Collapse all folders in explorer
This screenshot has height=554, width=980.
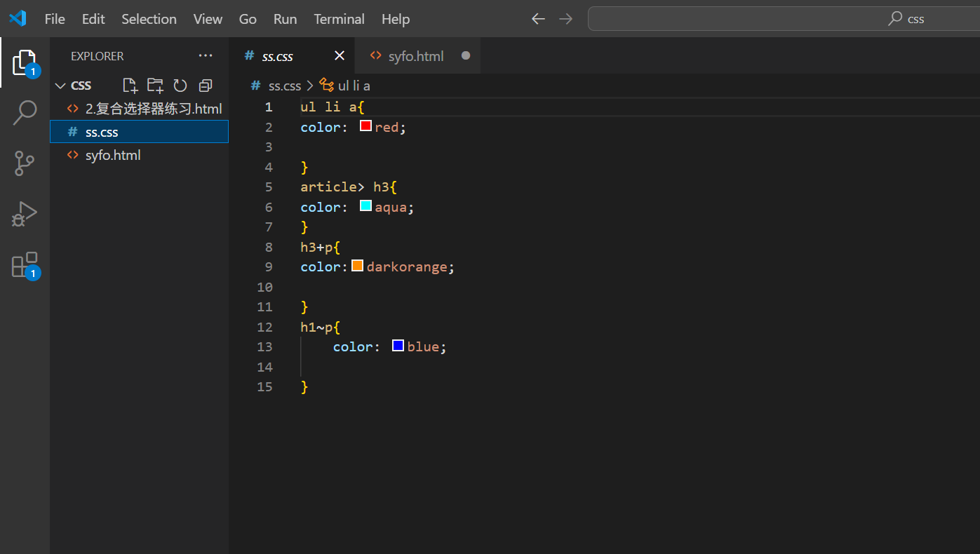(206, 86)
